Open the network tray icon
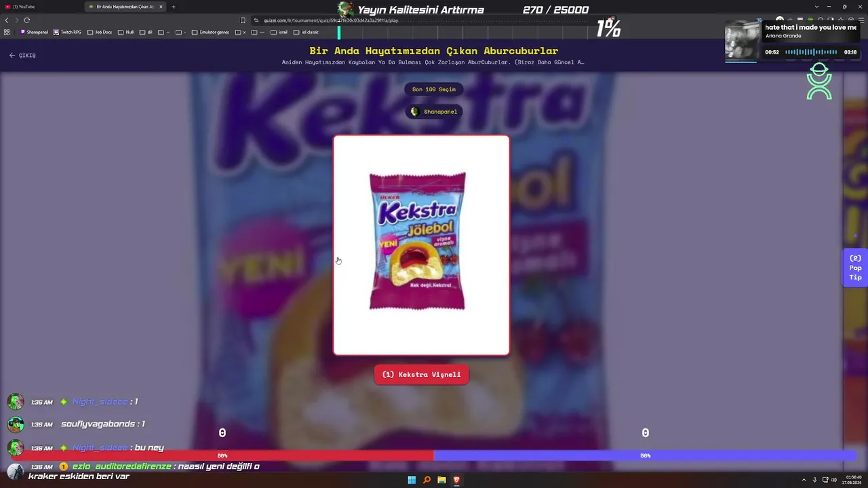 [825, 480]
